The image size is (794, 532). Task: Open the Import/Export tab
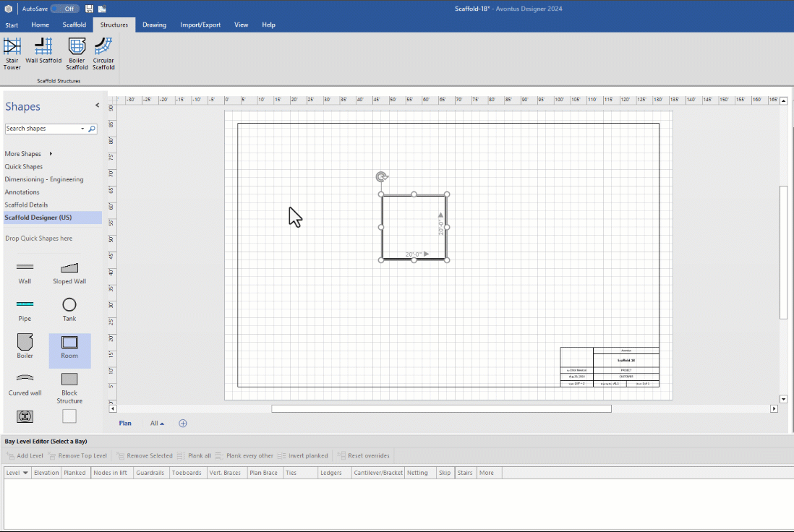pos(200,25)
